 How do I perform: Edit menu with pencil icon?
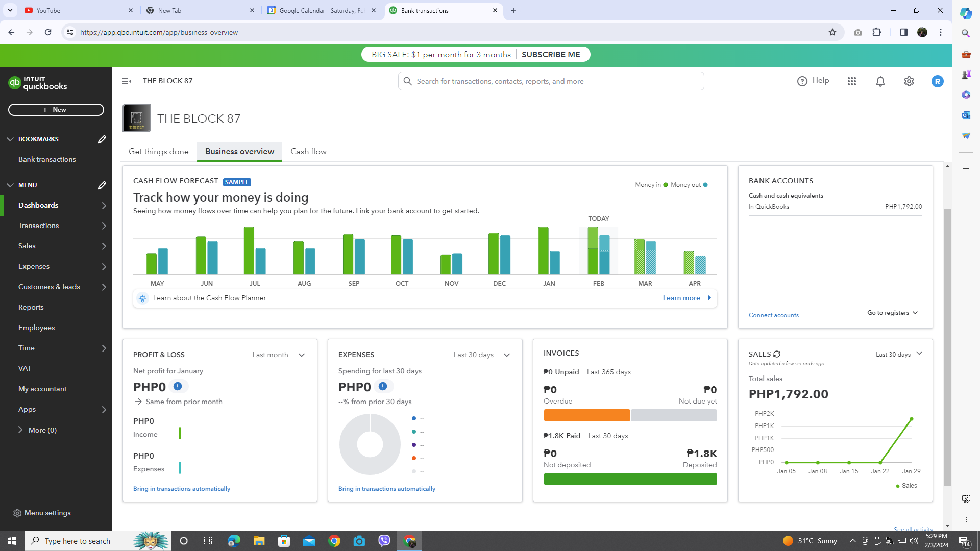point(102,185)
